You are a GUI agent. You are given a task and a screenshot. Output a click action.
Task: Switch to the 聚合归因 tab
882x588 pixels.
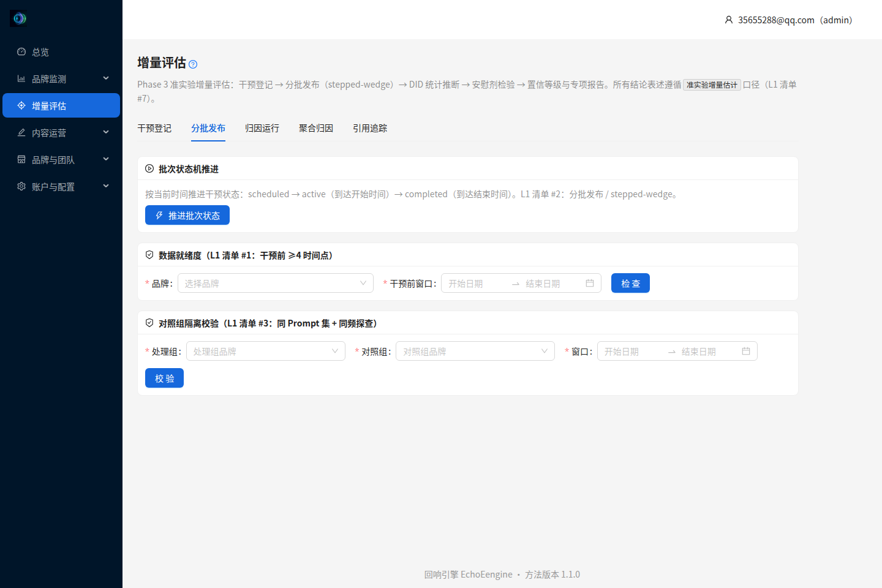pos(316,128)
